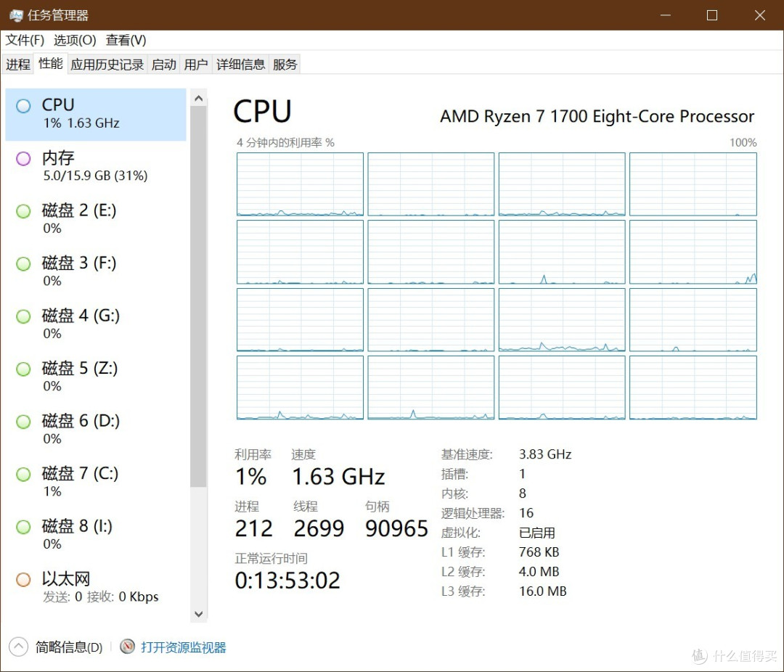Select the CPU item in sidebar
Screen dimensions: 784x672
(96, 115)
